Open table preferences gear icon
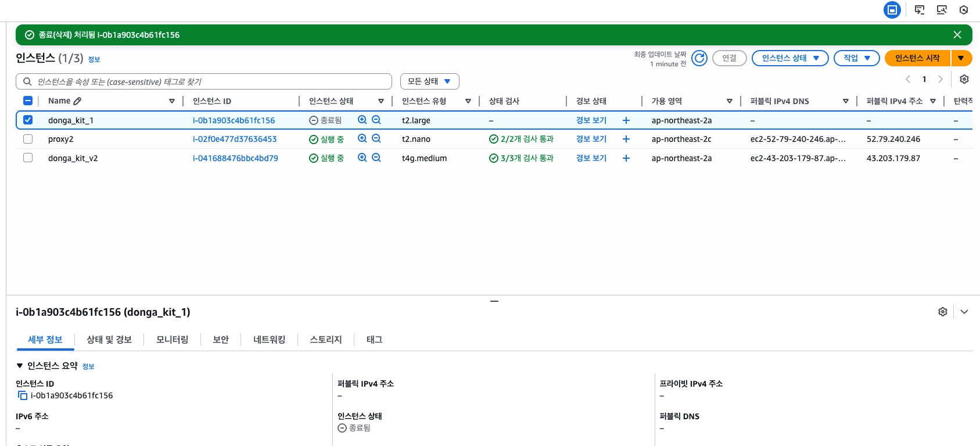980x446 pixels. point(964,79)
